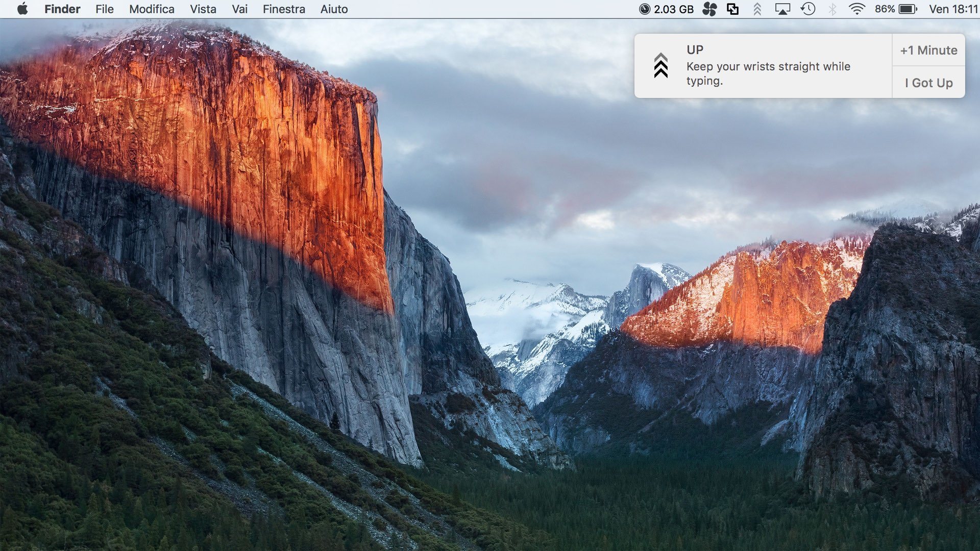The image size is (980, 551).
Task: Click the 'Keep your wrists straight' message
Action: pos(768,73)
